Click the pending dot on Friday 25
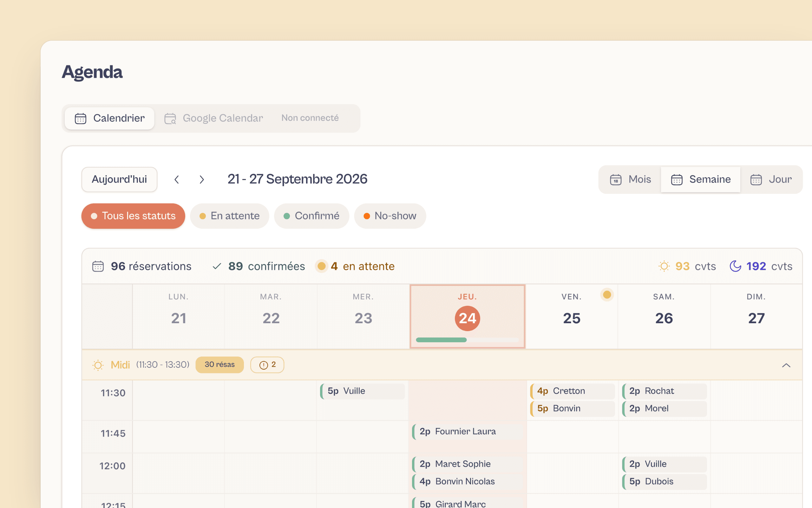This screenshot has width=812, height=508. pyautogui.click(x=607, y=295)
